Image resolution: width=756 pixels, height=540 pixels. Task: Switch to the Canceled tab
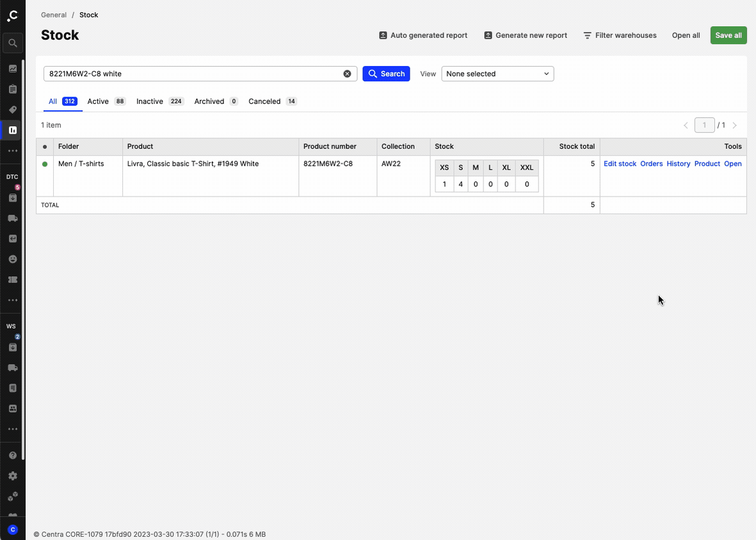click(264, 101)
